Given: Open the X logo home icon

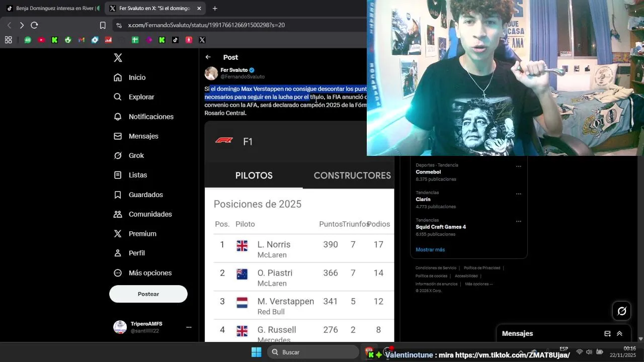Looking at the screenshot, I should click(x=118, y=58).
